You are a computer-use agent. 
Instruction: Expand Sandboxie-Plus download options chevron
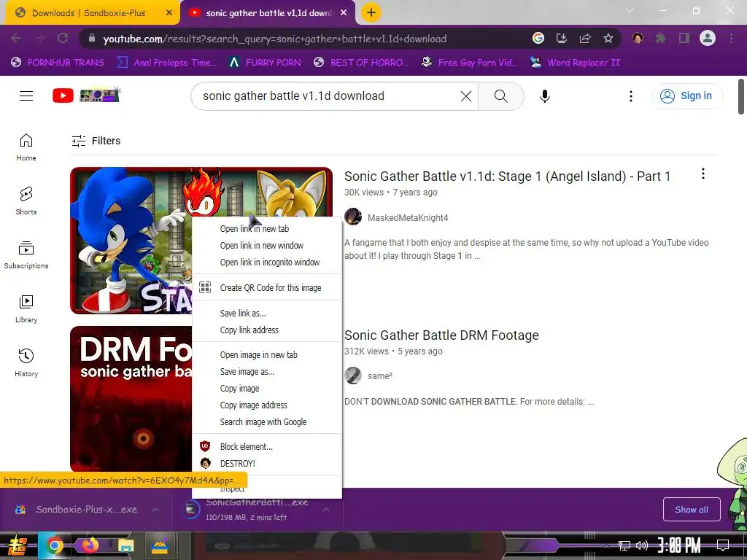pos(155,510)
